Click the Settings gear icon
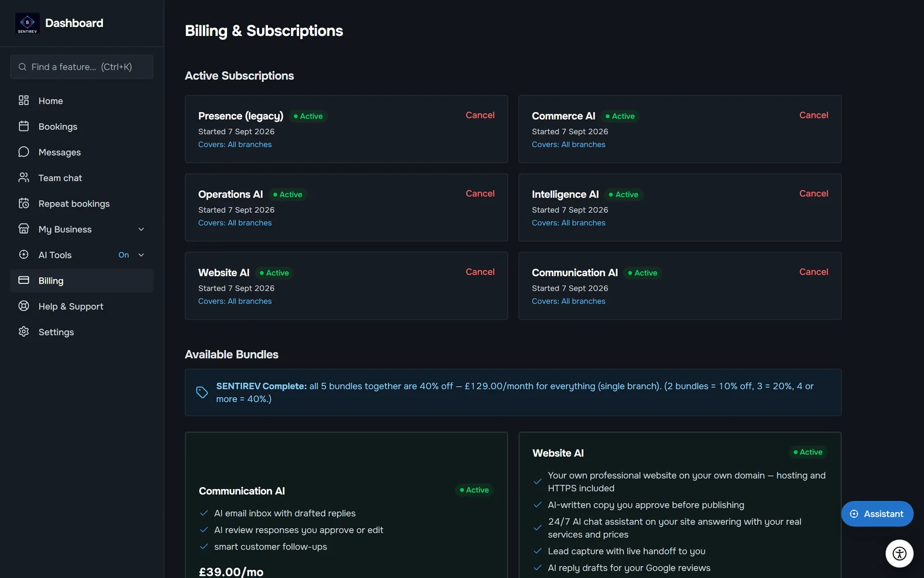 coord(24,332)
